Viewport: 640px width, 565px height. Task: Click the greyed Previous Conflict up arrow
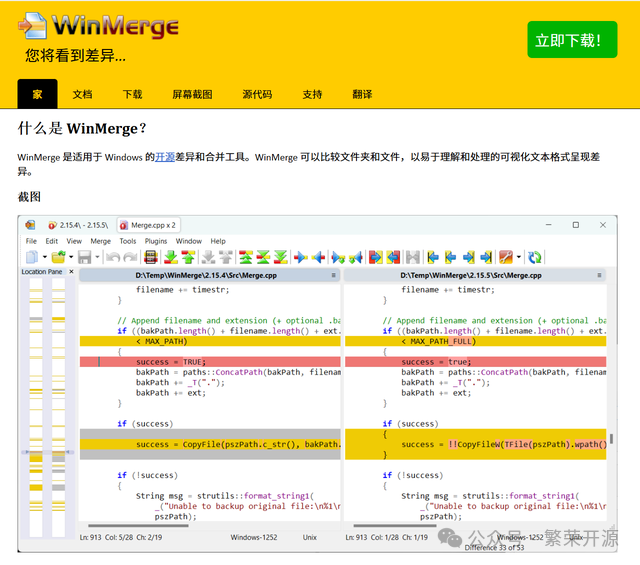click(x=226, y=257)
